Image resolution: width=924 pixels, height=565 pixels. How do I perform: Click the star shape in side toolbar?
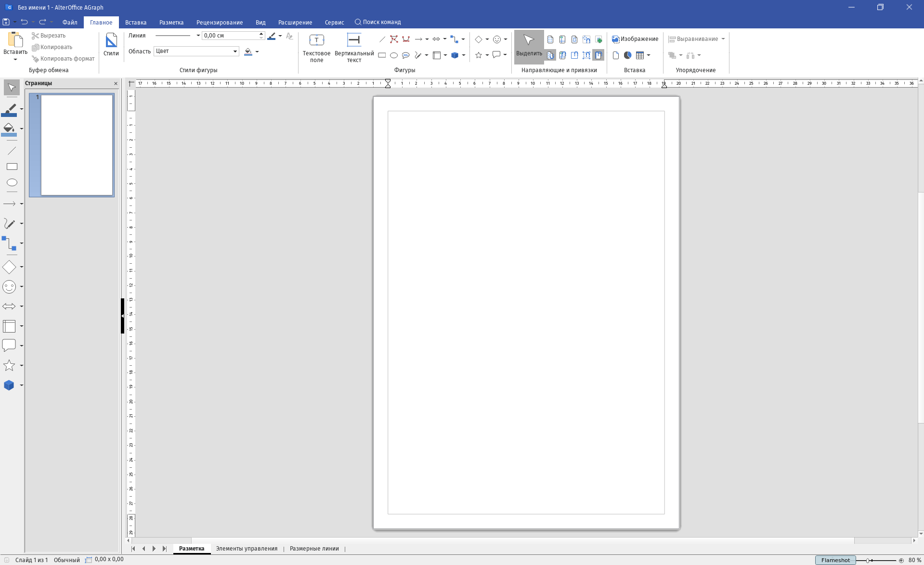[9, 366]
